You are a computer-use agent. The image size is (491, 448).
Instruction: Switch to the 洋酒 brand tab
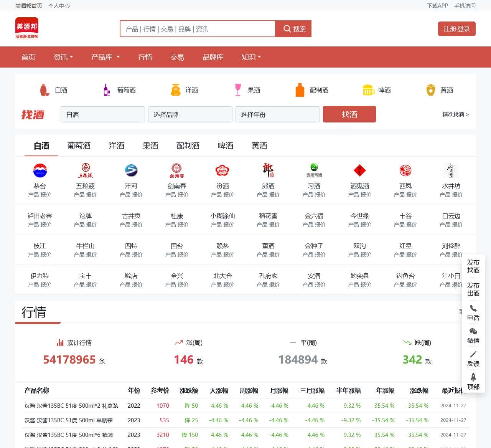[x=117, y=145]
